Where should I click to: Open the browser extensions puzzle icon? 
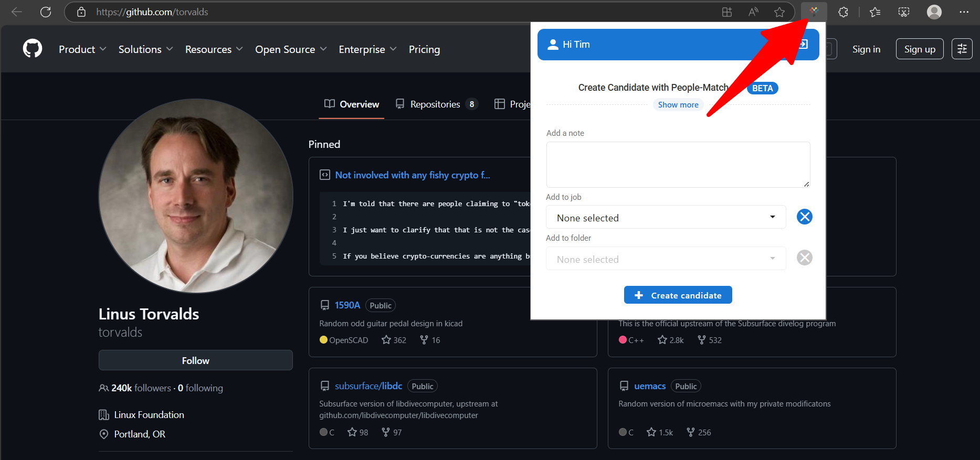(x=843, y=12)
